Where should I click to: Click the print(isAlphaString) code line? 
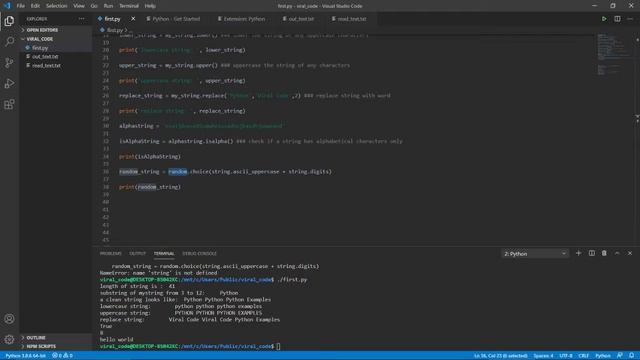point(150,156)
